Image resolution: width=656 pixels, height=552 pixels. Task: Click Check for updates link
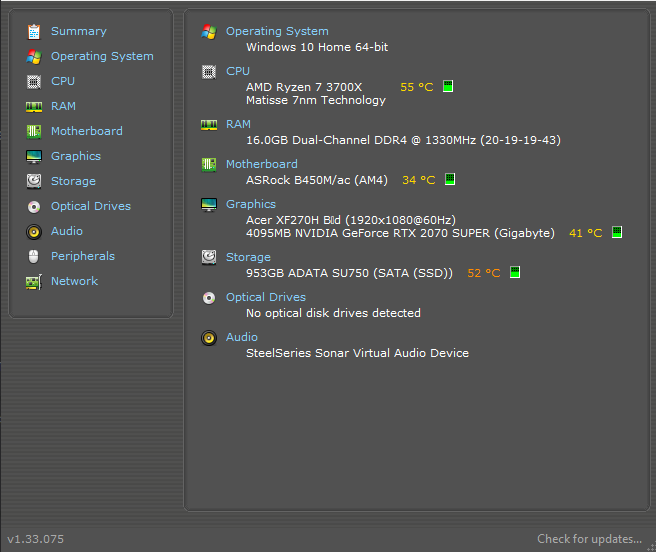589,539
